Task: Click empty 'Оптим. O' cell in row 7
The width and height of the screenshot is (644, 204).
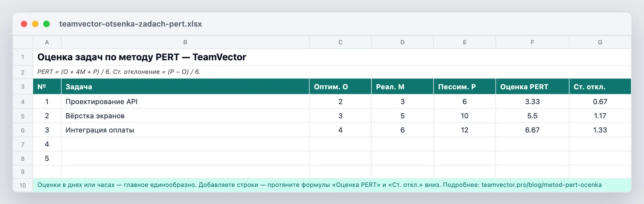Action: coord(340,144)
